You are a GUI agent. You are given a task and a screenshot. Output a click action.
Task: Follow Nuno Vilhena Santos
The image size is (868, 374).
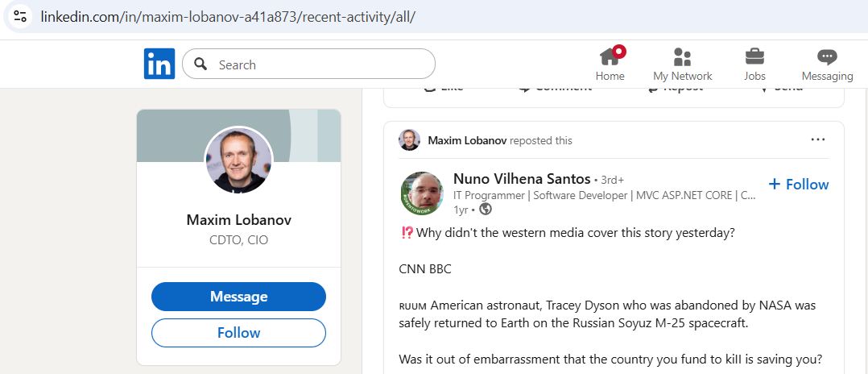[798, 185]
